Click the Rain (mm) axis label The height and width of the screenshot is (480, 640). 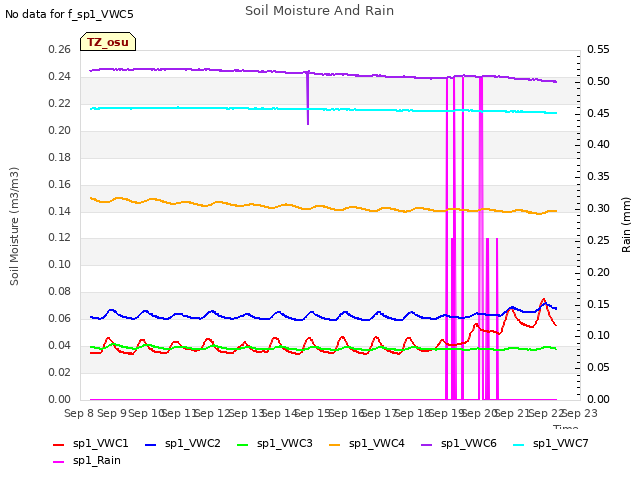coord(626,225)
